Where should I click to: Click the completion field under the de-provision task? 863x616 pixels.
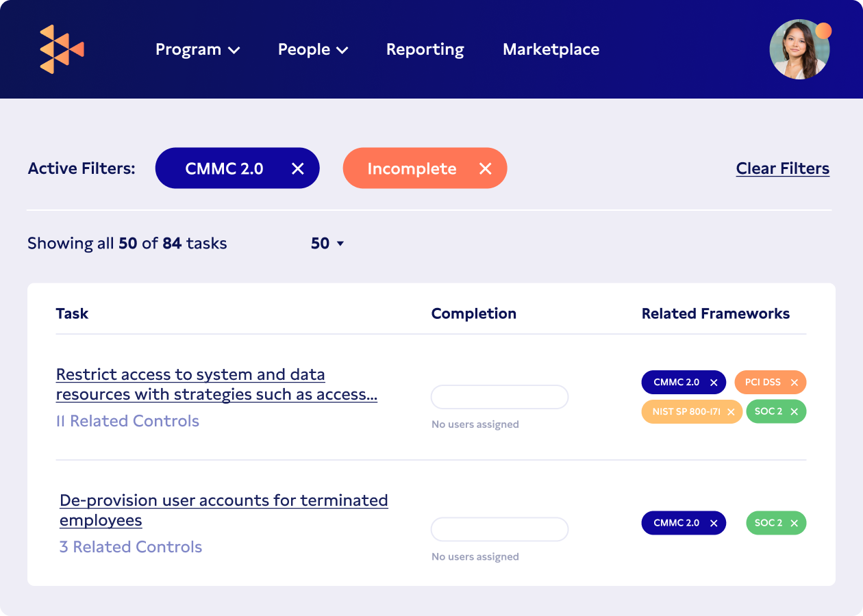click(x=499, y=529)
